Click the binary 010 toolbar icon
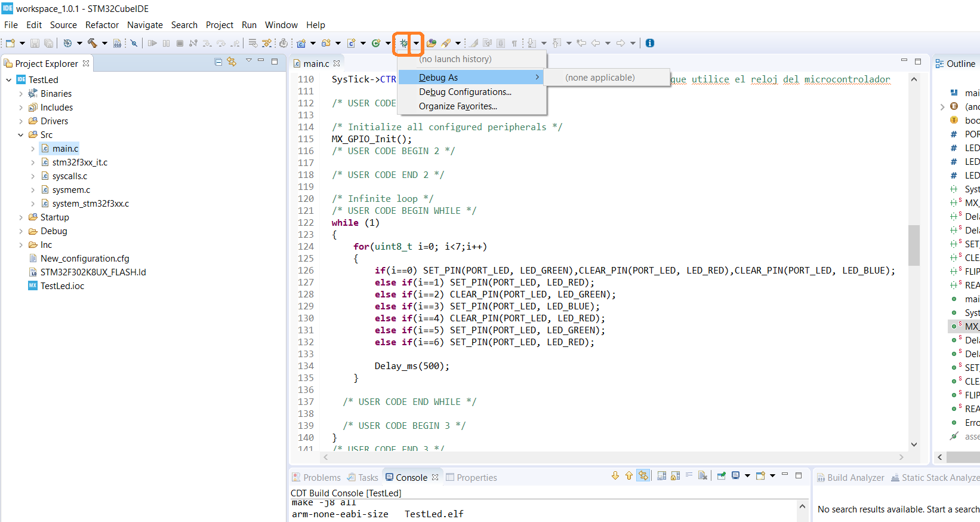Viewport: 980px width, 522px height. click(118, 43)
